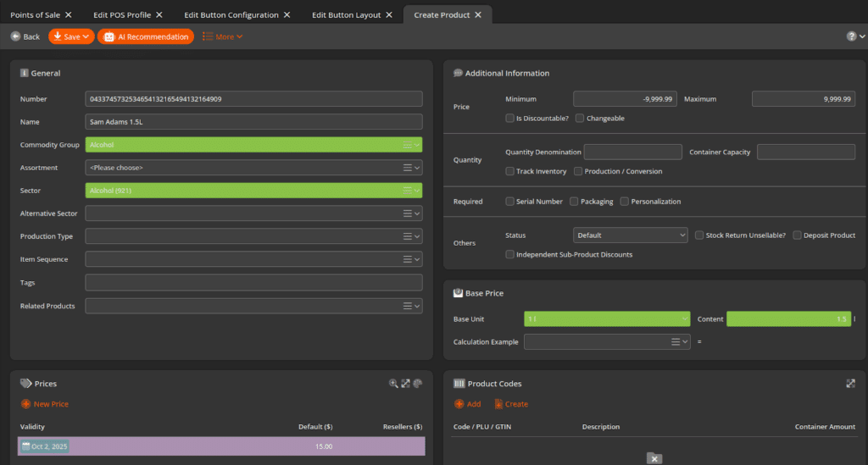Click the Back arrow icon in toolbar
The height and width of the screenshot is (465, 868).
15,36
